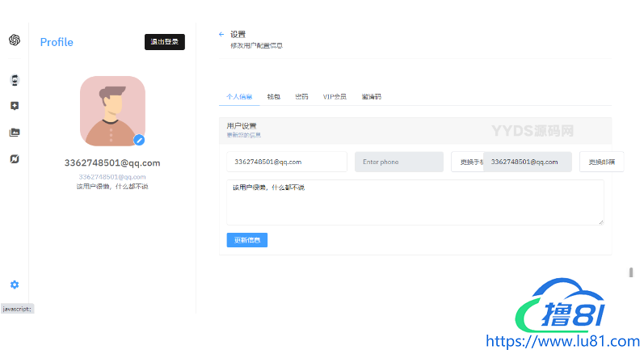Screen dimensions: 644x350
Task: Select the 个人信息 tab
Action: (239, 97)
